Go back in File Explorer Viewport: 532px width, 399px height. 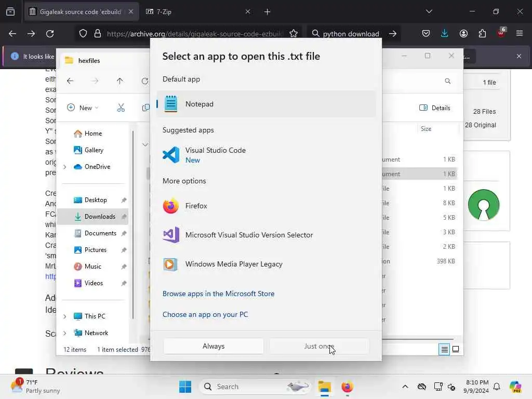70,81
